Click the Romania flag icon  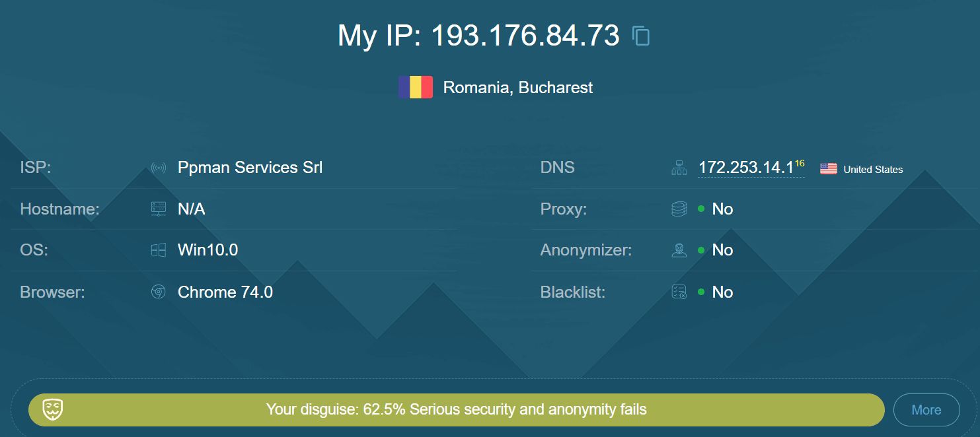[x=416, y=87]
